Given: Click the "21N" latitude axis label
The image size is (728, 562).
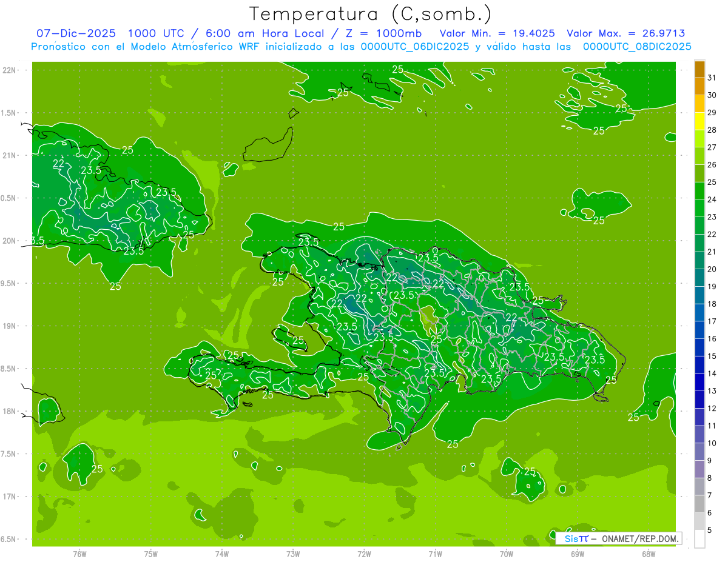Looking at the screenshot, I should (9, 155).
